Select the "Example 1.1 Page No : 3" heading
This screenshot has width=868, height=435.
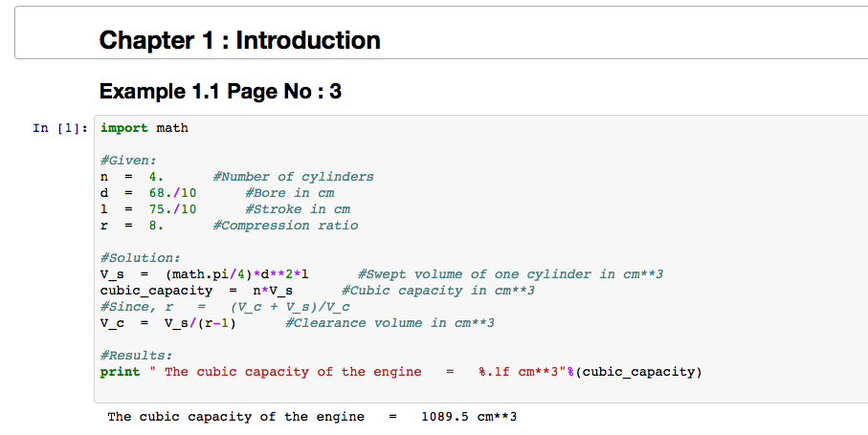tap(220, 92)
